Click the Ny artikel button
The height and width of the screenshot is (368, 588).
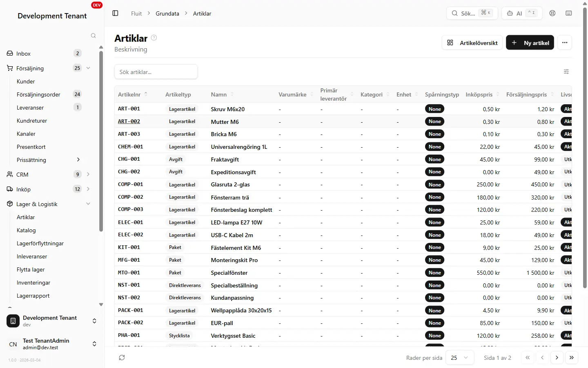(x=530, y=43)
